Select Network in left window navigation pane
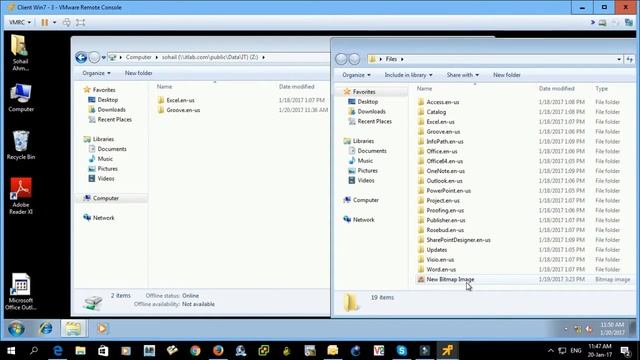Image resolution: width=640 pixels, height=360 pixels. [103, 218]
